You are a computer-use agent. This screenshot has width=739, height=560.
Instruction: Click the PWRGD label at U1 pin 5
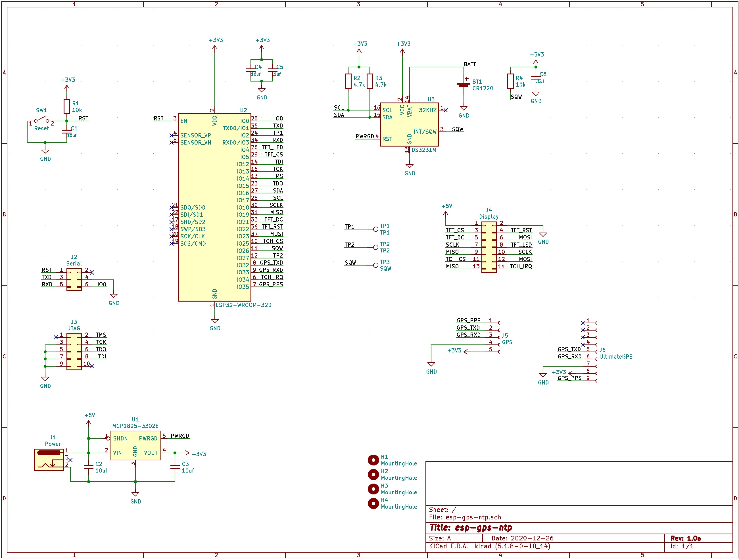(x=180, y=436)
